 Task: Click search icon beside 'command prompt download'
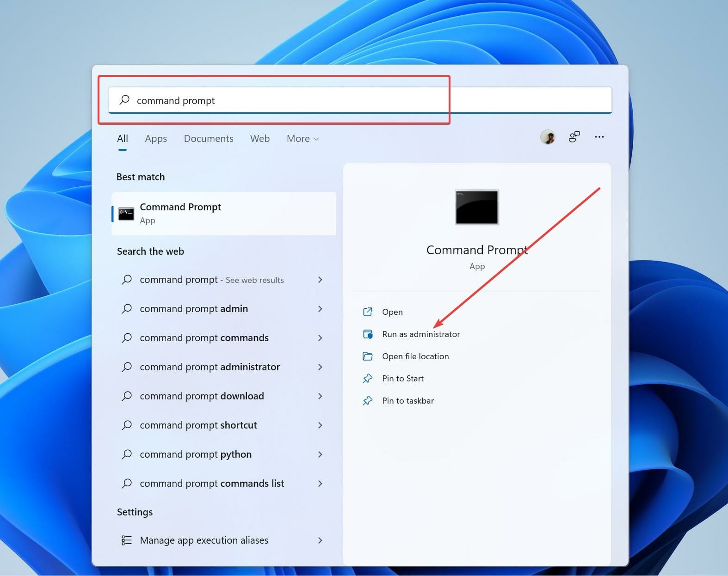tap(127, 396)
